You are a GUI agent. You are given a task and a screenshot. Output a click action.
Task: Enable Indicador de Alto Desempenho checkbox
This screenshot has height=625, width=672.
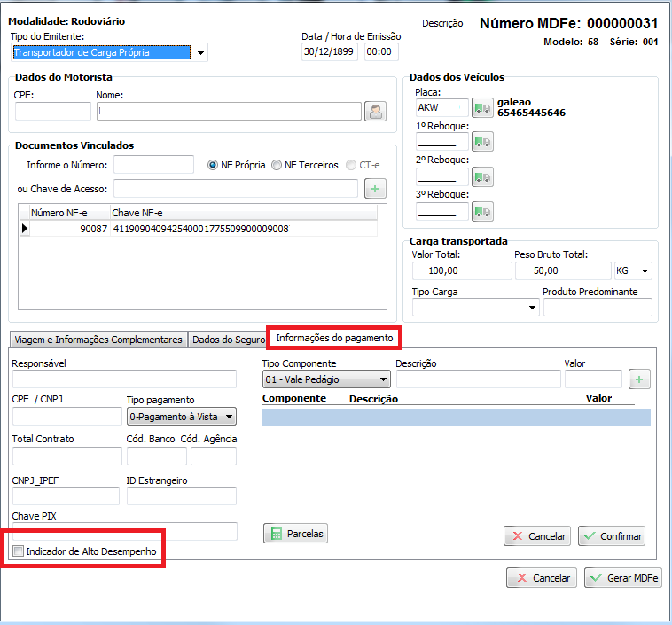pos(19,551)
